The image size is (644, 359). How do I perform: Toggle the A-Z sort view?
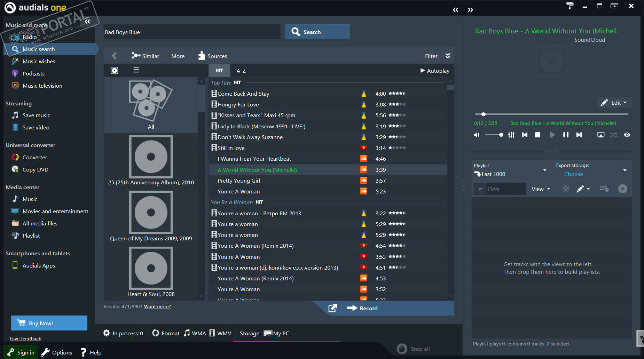(x=241, y=71)
